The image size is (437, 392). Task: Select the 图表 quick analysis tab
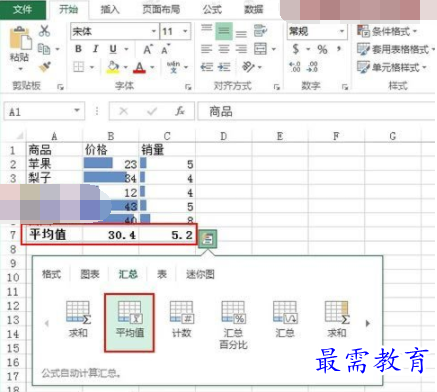click(x=90, y=274)
